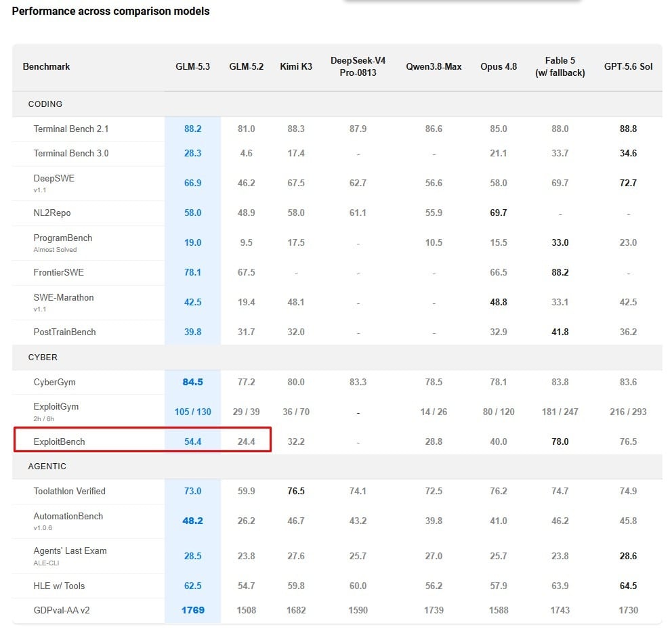672x629 pixels.
Task: Click the ProgramBench benchmark name
Action: [x=62, y=238]
